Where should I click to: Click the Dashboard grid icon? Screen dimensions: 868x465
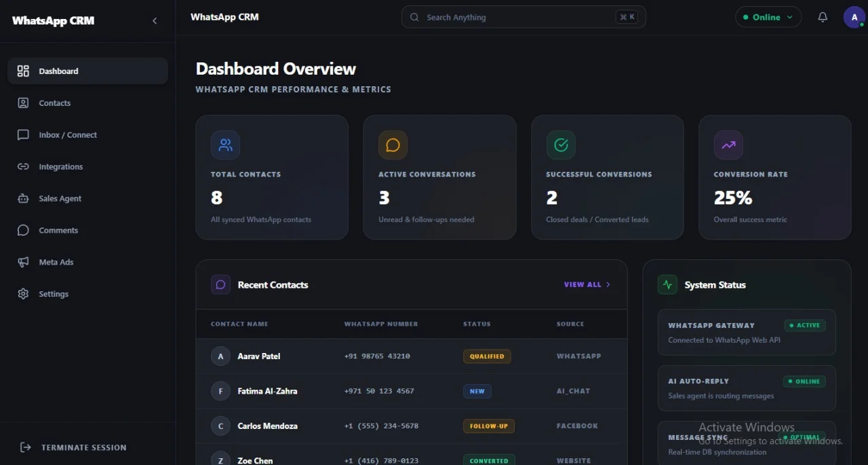[x=23, y=71]
